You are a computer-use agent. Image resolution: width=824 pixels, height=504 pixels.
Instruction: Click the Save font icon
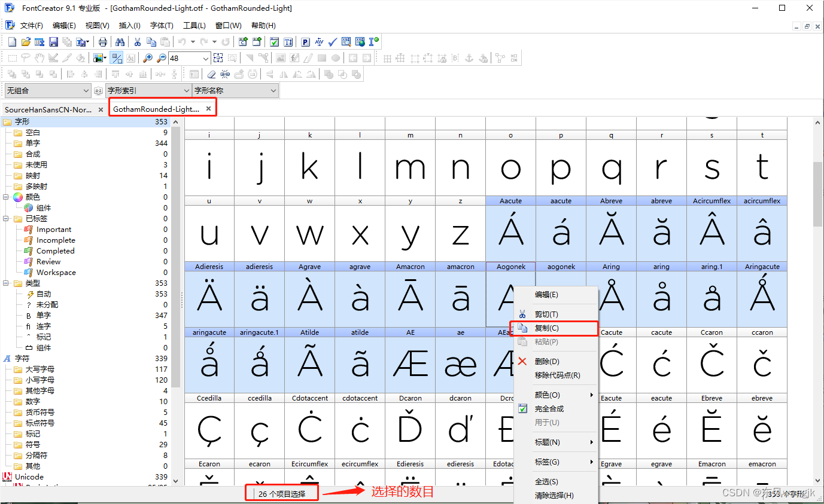pos(53,41)
